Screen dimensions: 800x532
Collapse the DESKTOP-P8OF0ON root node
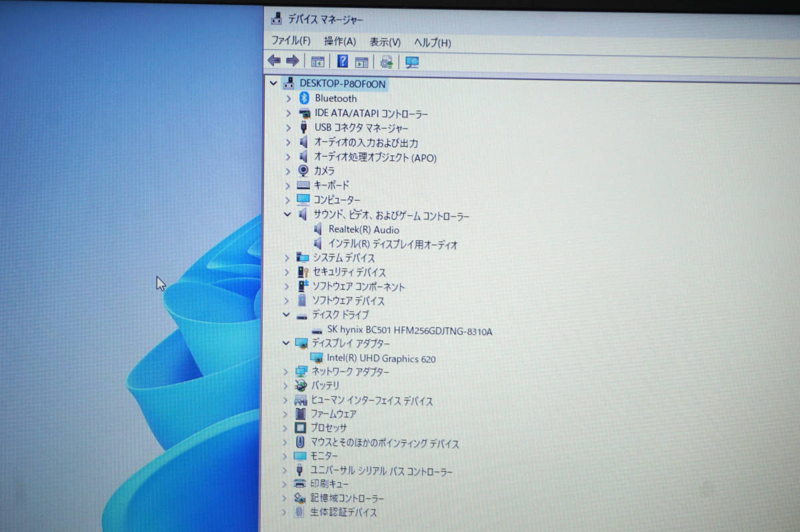pyautogui.click(x=273, y=84)
